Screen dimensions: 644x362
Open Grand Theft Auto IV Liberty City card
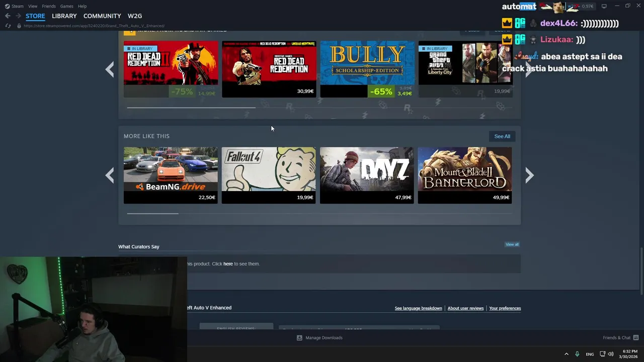point(465,69)
